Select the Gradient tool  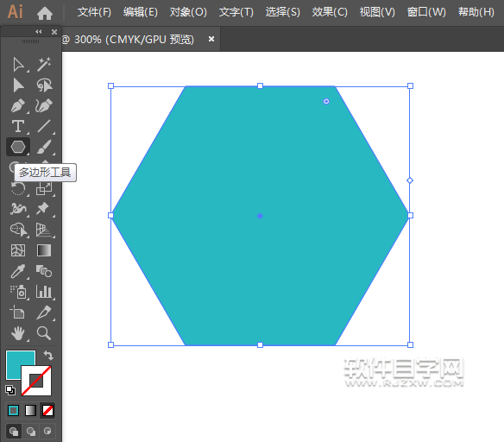(x=44, y=250)
